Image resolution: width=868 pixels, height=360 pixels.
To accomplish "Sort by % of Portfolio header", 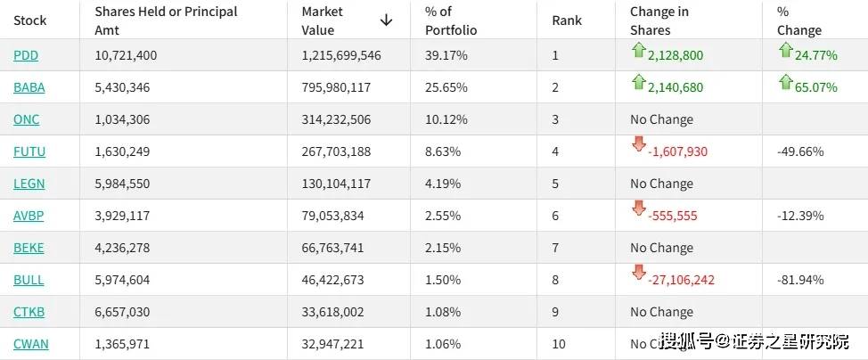I will [x=451, y=20].
